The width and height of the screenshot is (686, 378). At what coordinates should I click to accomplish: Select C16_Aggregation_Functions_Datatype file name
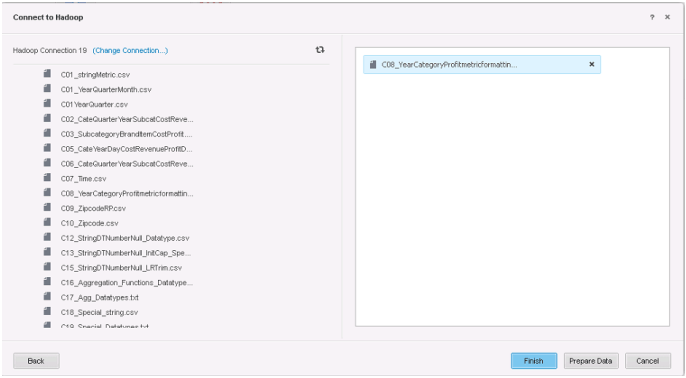coord(127,283)
